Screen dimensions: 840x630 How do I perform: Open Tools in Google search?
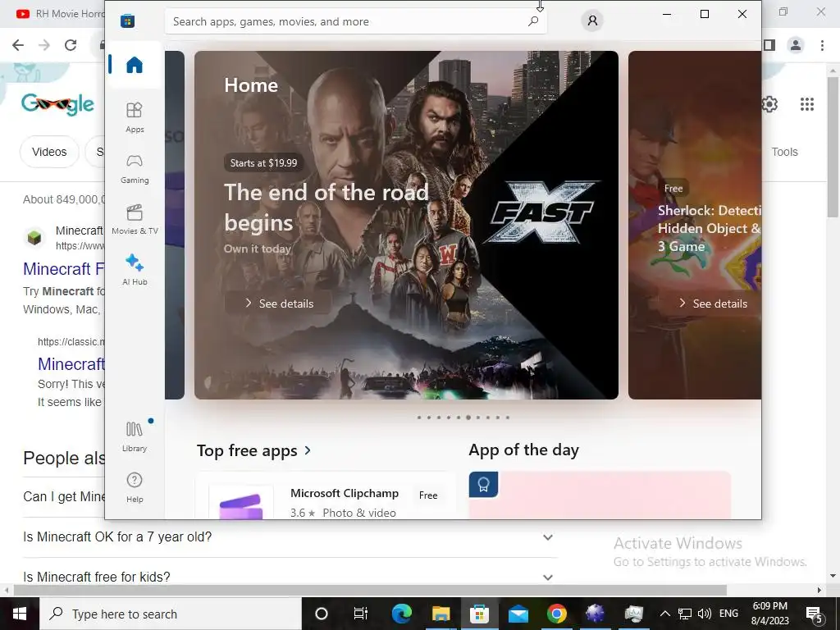(x=784, y=152)
